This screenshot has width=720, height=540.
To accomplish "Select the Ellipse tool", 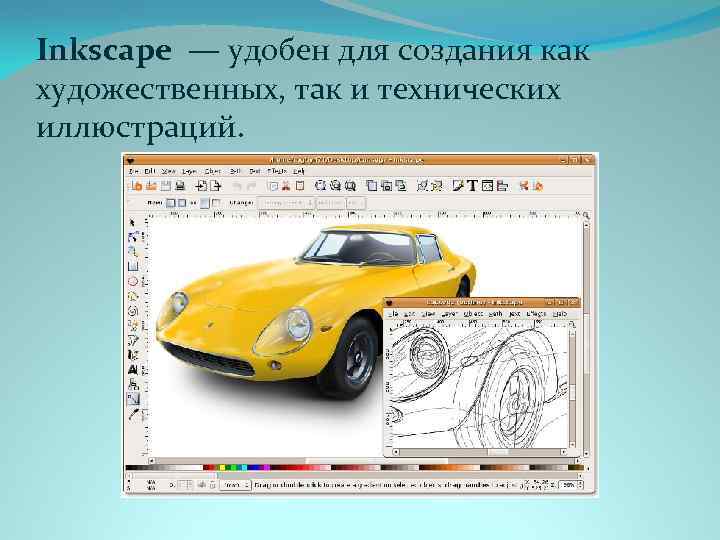I will coord(133,281).
